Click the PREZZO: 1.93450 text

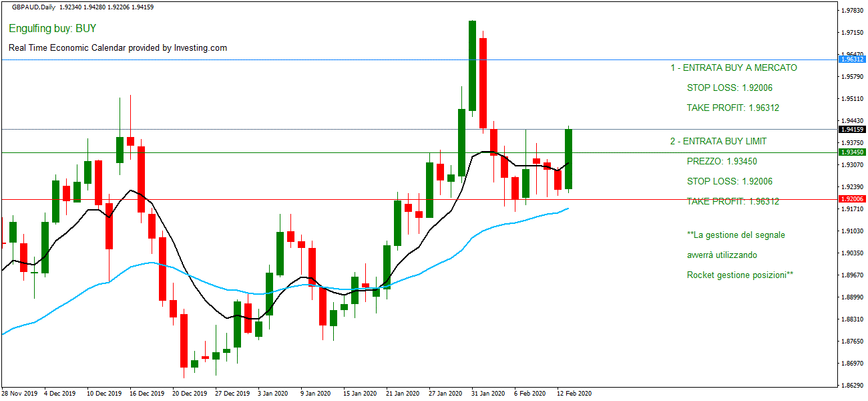tap(722, 161)
